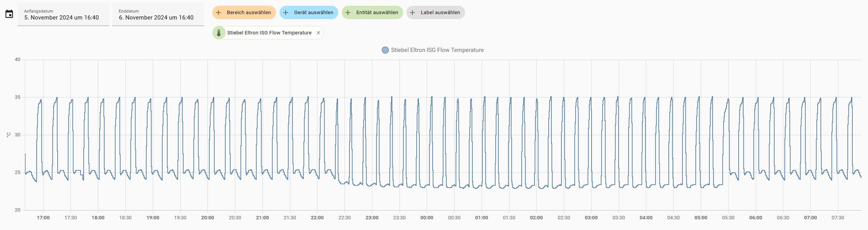This screenshot has width=868, height=230.
Task: Click the 22:00 time axis label
Action: click(317, 218)
